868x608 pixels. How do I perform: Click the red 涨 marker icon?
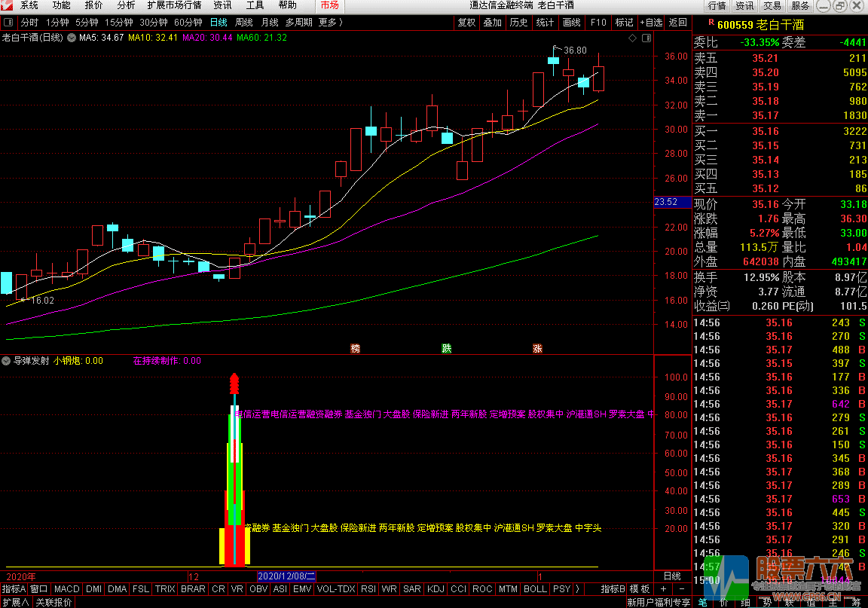[x=537, y=348]
